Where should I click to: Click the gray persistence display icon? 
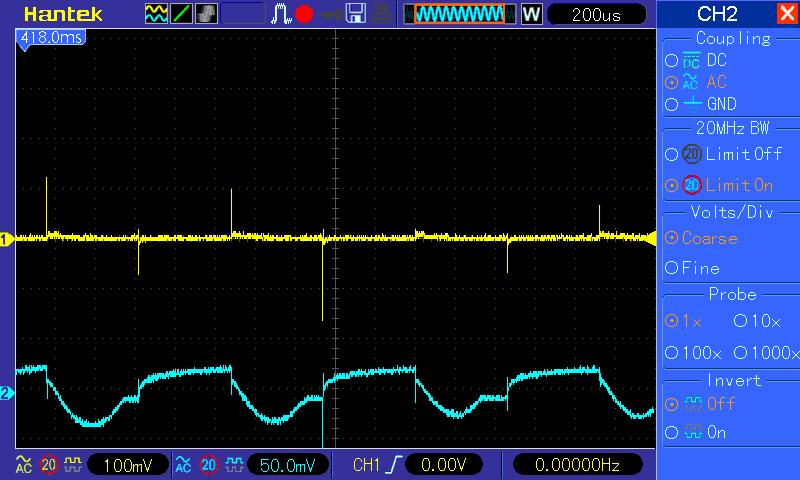click(206, 14)
